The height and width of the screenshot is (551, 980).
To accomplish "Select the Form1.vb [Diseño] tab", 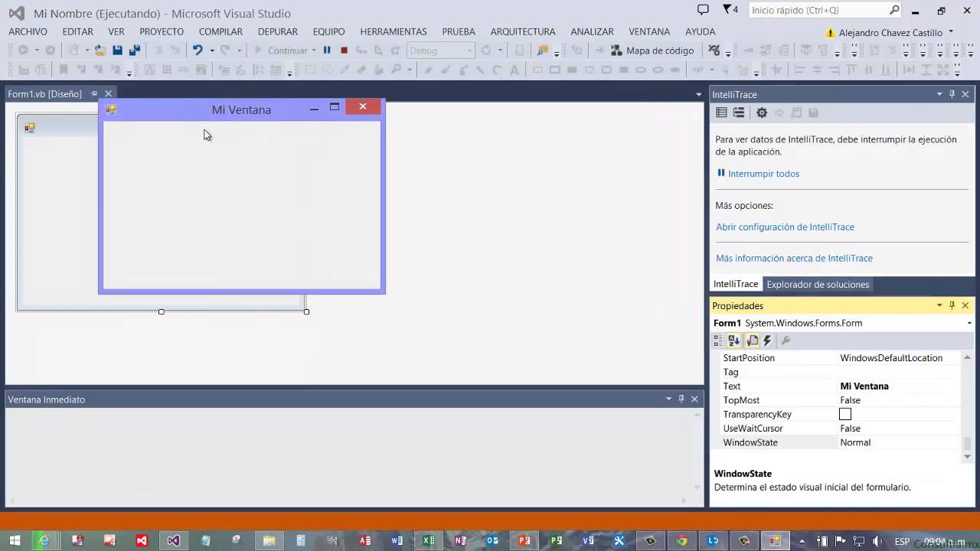I will pos(44,94).
